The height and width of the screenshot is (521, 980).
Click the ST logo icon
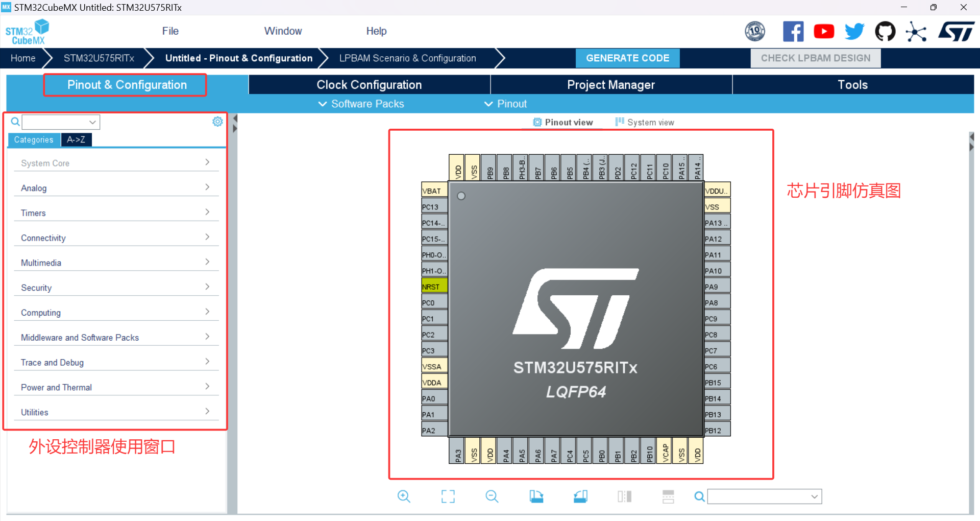pyautogui.click(x=956, y=32)
